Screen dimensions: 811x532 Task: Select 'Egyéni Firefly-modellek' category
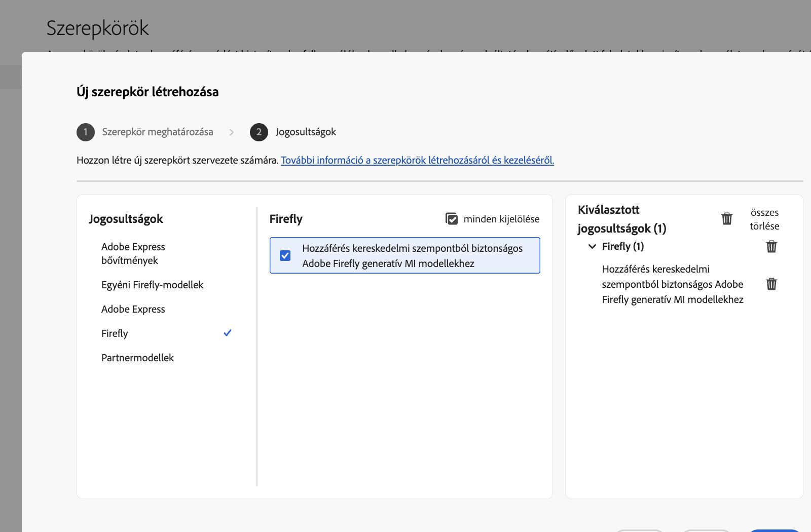[x=152, y=285]
